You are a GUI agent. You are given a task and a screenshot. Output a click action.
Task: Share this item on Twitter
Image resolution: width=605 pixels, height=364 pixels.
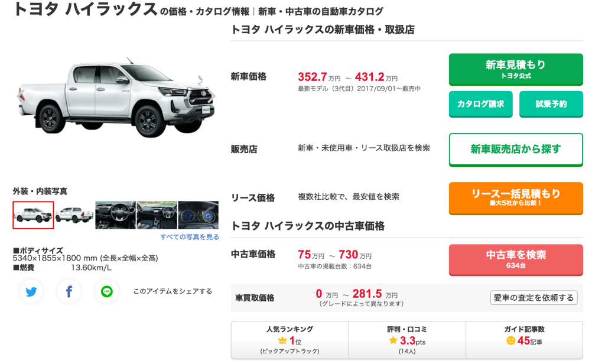tap(31, 291)
